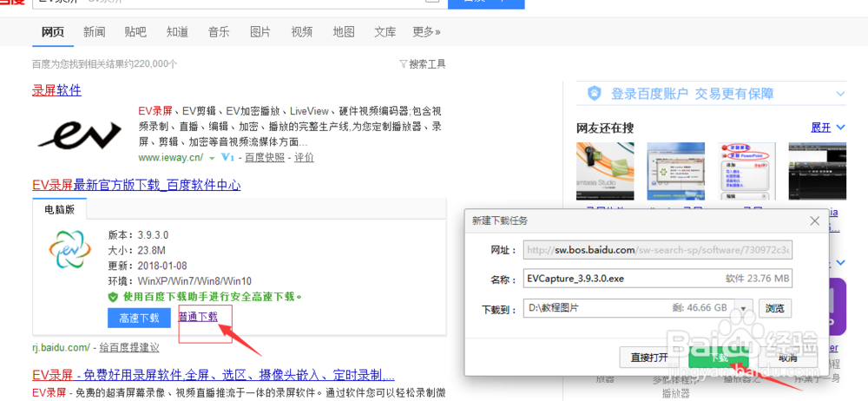Click the EV logo thumbnail
The image size is (868, 401).
pyautogui.click(x=79, y=135)
